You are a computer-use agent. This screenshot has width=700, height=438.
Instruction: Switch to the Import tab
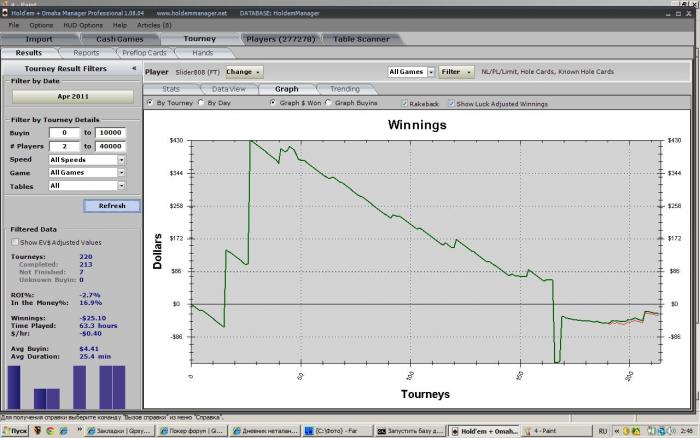pyautogui.click(x=39, y=39)
